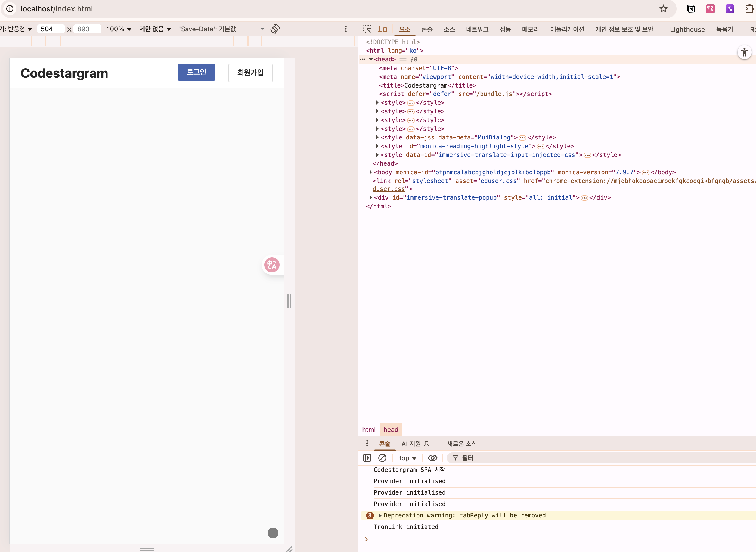This screenshot has height=552, width=756.
Task: Click the pink translate floating button
Action: coord(272,265)
